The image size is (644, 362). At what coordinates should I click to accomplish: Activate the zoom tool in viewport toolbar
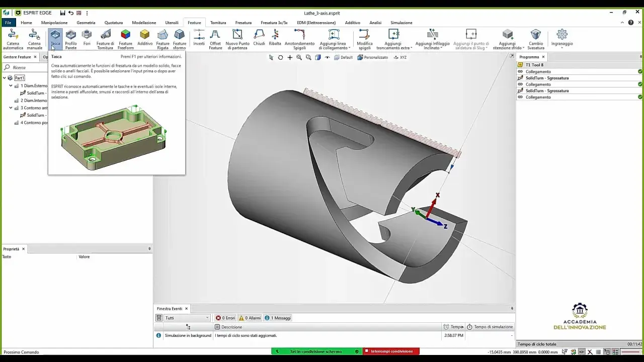point(299,57)
